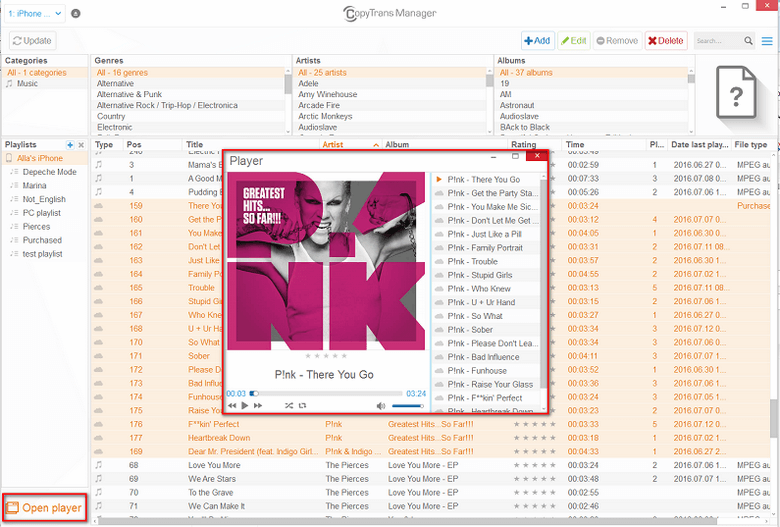The height and width of the screenshot is (527, 780).
Task: Open the PC playlist
Action: point(42,213)
